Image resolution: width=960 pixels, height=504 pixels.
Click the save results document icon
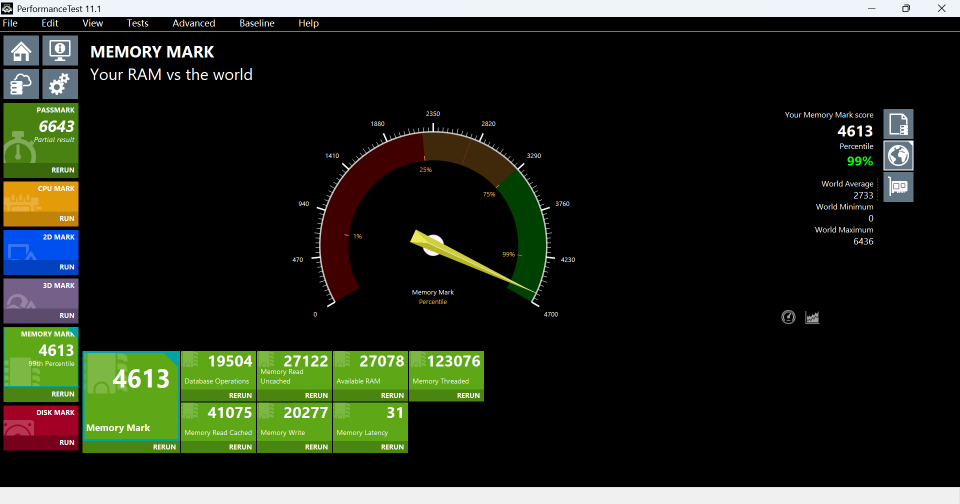coord(898,124)
